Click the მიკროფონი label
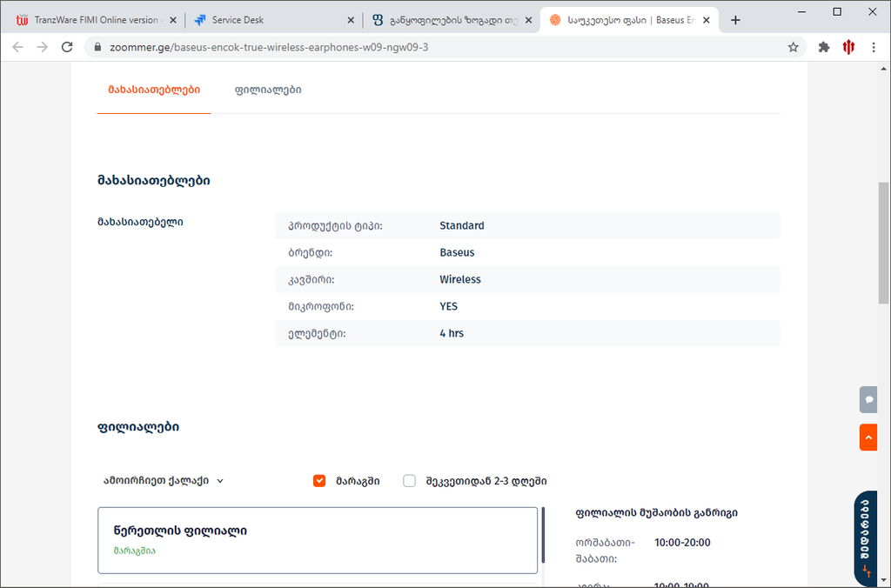This screenshot has height=588, width=891. click(x=321, y=307)
